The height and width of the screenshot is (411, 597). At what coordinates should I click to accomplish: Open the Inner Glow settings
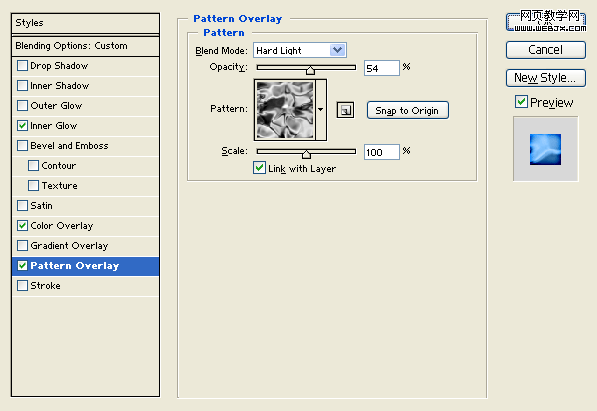click(85, 125)
